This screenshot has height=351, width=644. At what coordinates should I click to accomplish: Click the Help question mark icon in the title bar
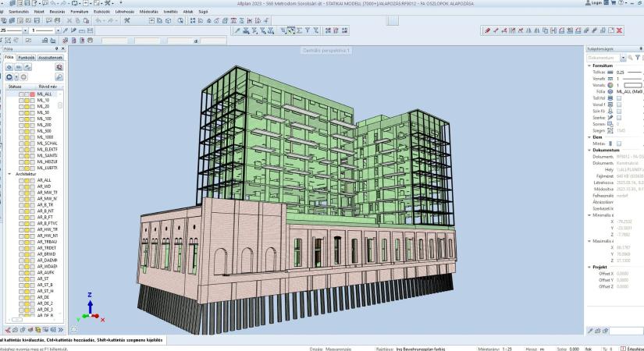pyautogui.click(x=621, y=3)
